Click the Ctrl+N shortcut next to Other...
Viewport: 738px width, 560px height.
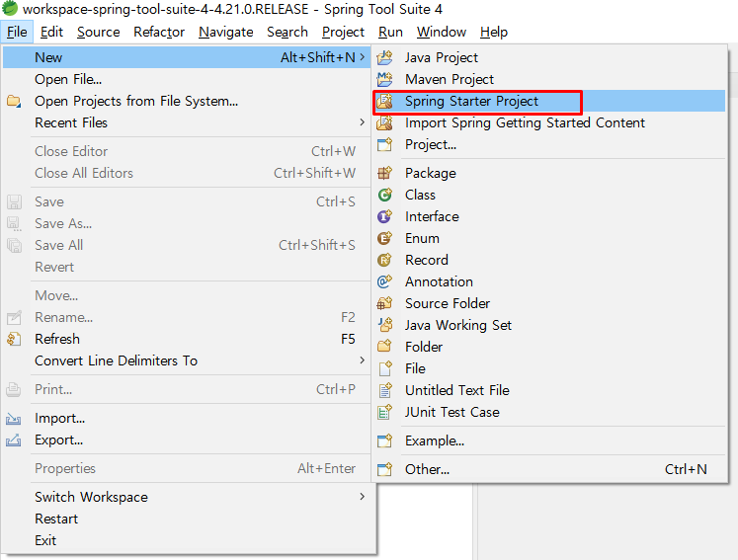coord(686,469)
